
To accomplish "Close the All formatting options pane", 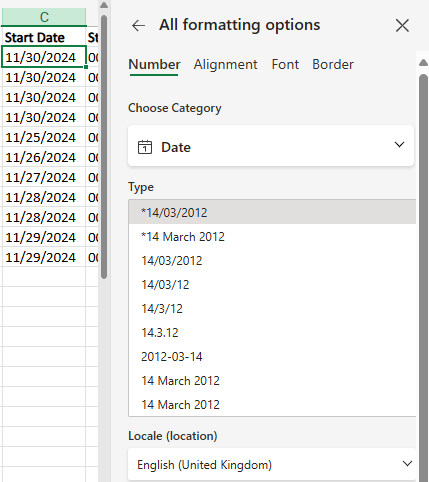I will (x=402, y=25).
